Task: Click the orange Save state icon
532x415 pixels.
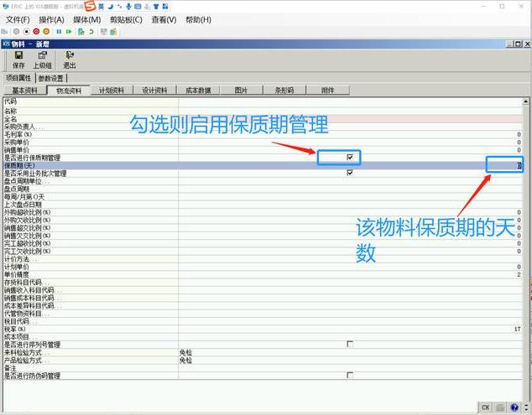Action: click(x=46, y=32)
